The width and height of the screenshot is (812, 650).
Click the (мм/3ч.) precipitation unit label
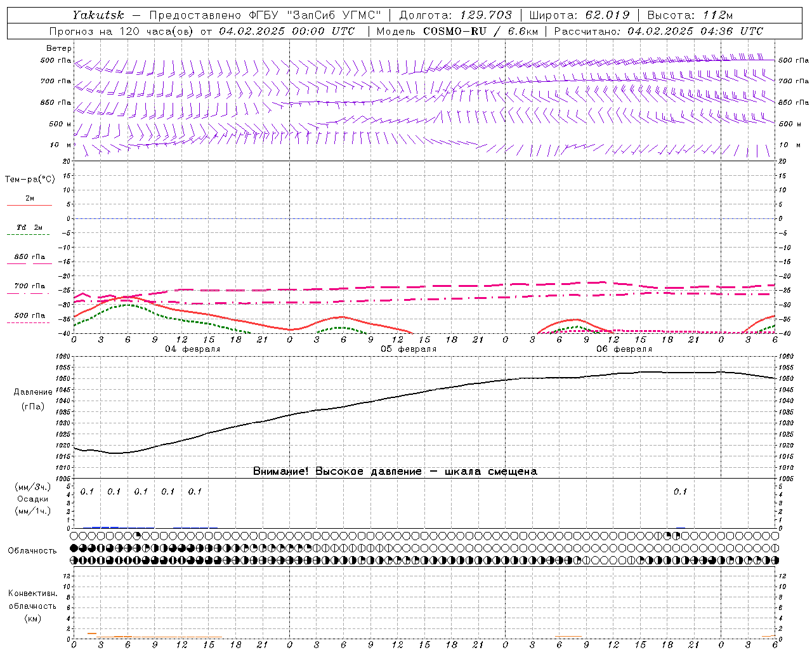point(33,487)
